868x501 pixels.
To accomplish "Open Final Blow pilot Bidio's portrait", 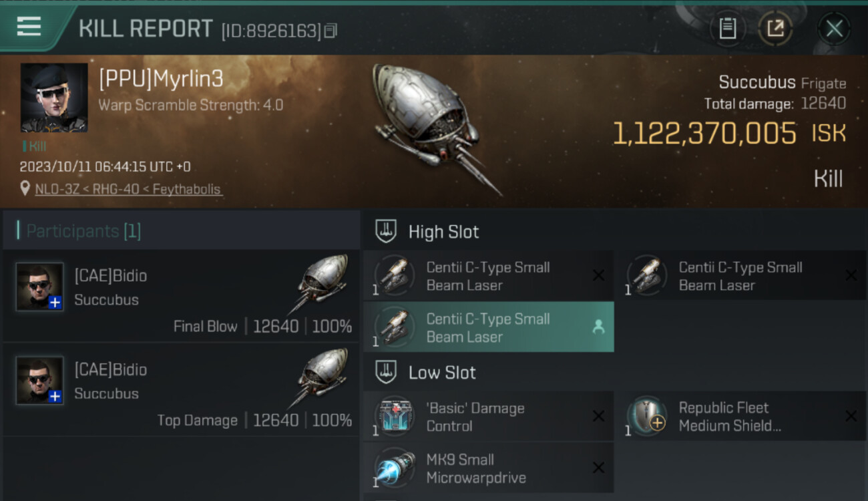I will point(40,287).
